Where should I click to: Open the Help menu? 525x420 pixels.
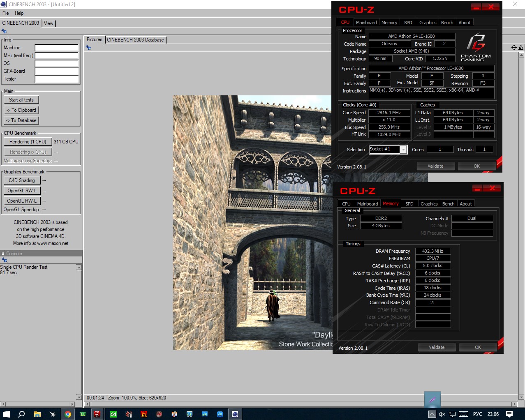pyautogui.click(x=19, y=13)
